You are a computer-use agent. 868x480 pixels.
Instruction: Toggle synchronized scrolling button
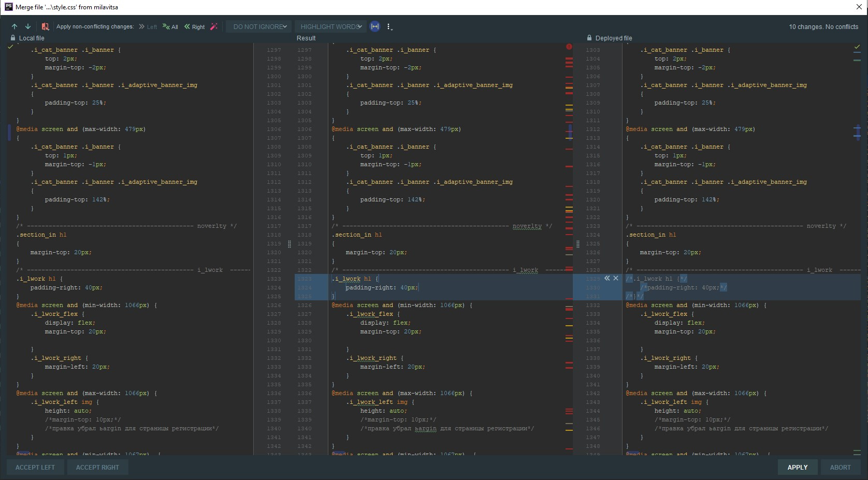[375, 26]
